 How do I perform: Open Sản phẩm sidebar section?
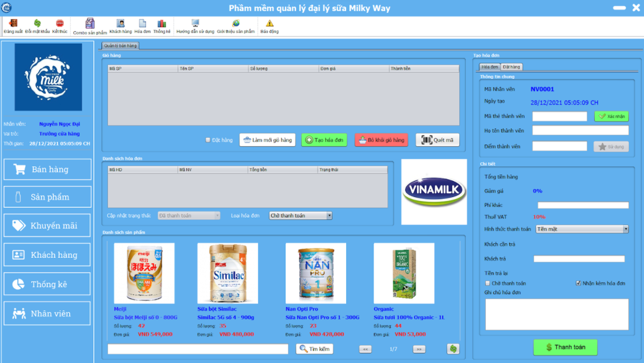pyautogui.click(x=47, y=197)
